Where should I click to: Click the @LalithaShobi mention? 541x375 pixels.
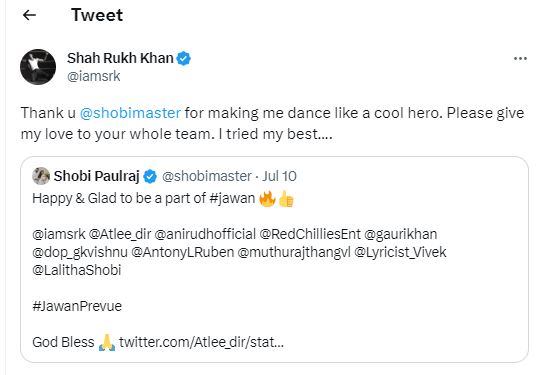[77, 270]
